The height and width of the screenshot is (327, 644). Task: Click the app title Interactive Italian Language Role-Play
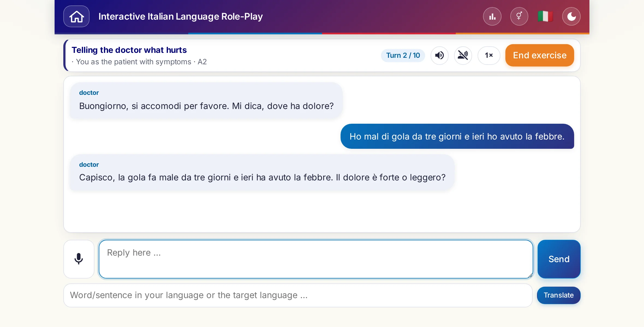click(180, 16)
